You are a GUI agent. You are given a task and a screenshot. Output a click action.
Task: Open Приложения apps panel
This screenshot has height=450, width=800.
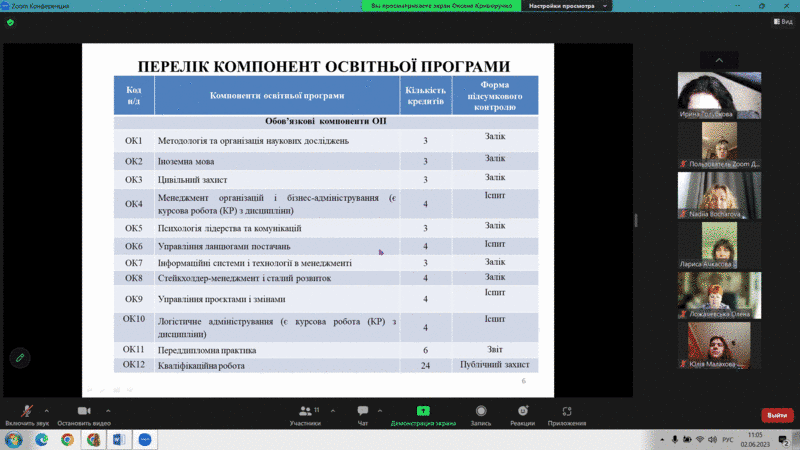pyautogui.click(x=567, y=415)
